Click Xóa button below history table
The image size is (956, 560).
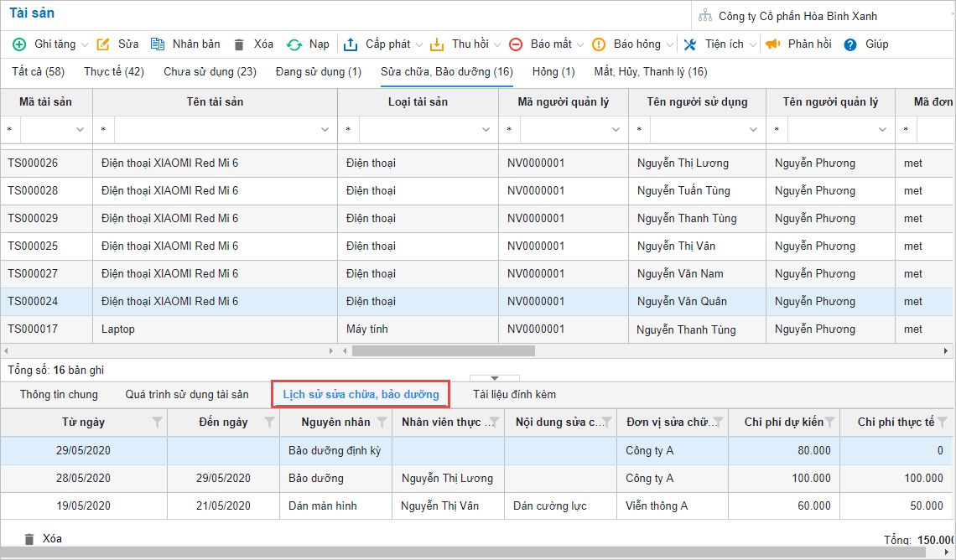pos(43,539)
